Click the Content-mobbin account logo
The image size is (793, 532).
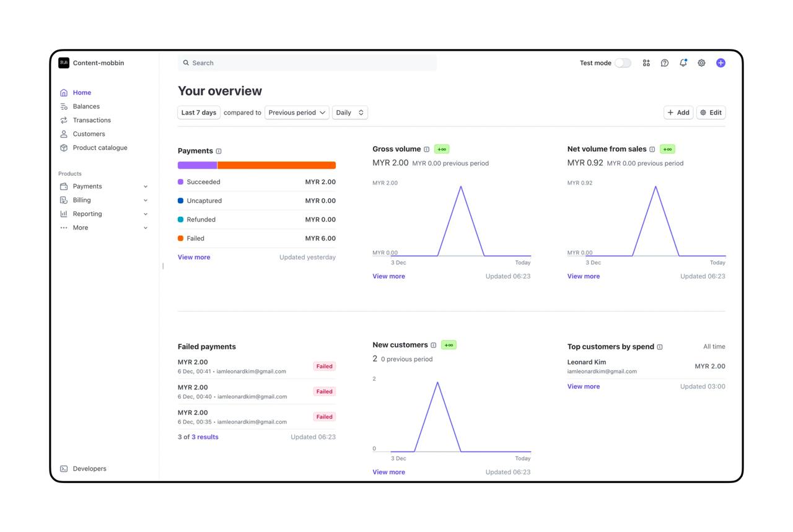64,63
